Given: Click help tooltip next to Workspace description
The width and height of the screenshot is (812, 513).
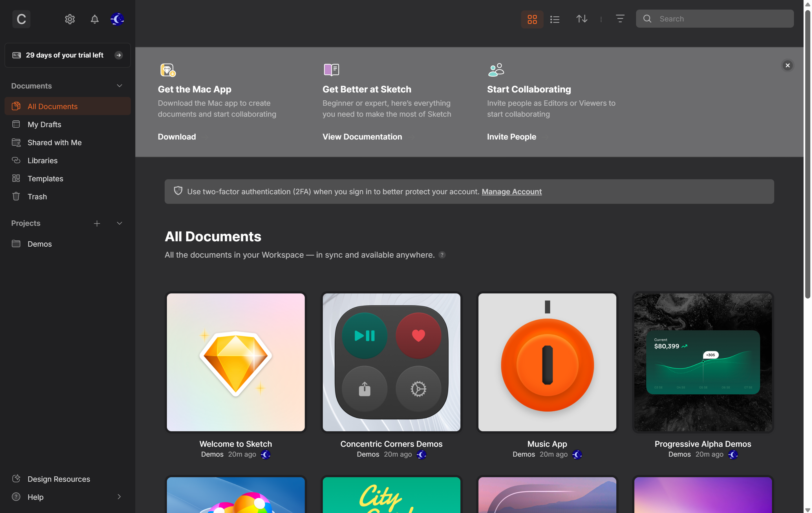Looking at the screenshot, I should [442, 255].
